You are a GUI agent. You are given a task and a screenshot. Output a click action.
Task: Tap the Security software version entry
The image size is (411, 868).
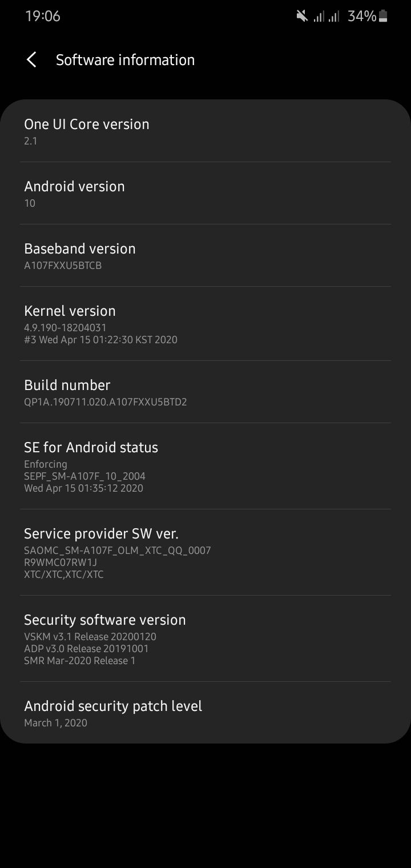(x=205, y=638)
